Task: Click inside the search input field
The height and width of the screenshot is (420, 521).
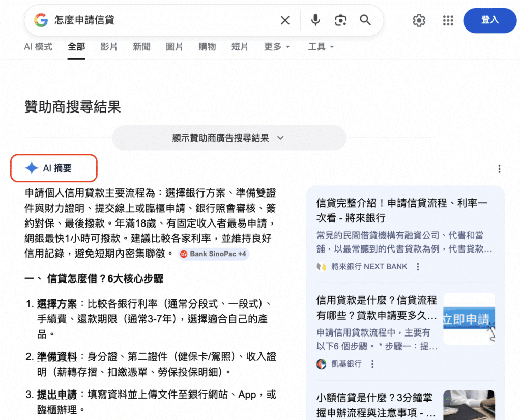Action: pos(153,20)
